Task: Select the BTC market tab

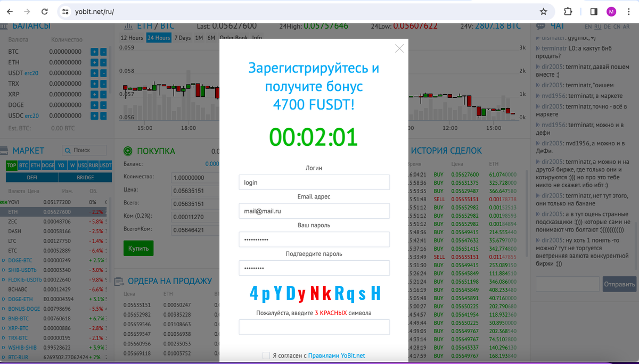Action: coord(23,166)
